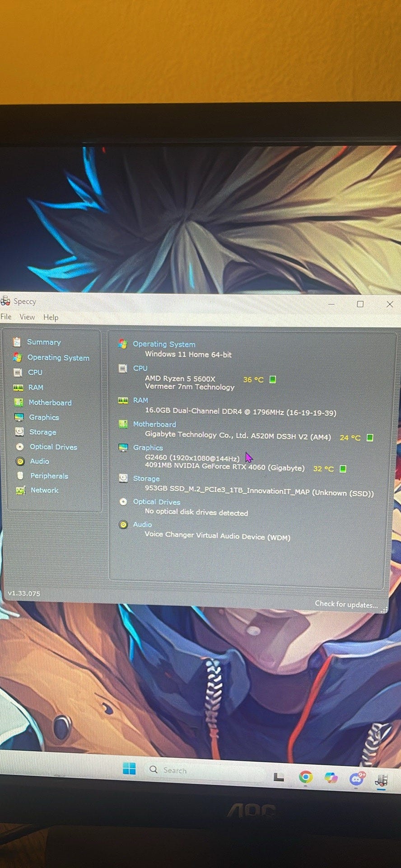Viewport: 401px width, 868px height.
Task: Click the CPU temperature 36 °C reading
Action: tap(253, 380)
